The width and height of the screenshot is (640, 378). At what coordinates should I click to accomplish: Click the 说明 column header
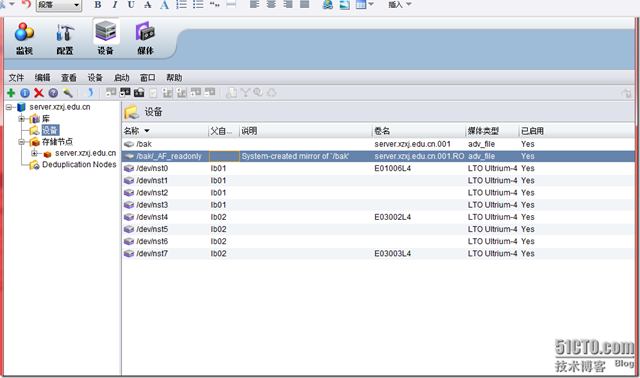pos(306,131)
